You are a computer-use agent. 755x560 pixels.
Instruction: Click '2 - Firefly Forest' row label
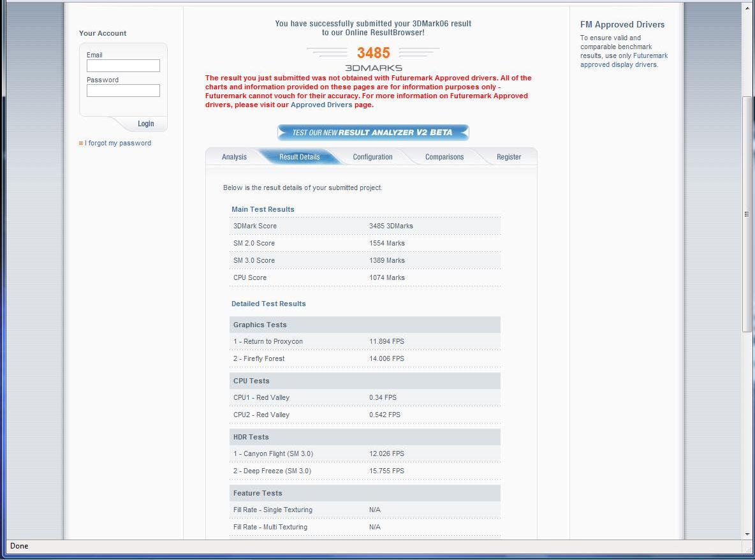(258, 358)
